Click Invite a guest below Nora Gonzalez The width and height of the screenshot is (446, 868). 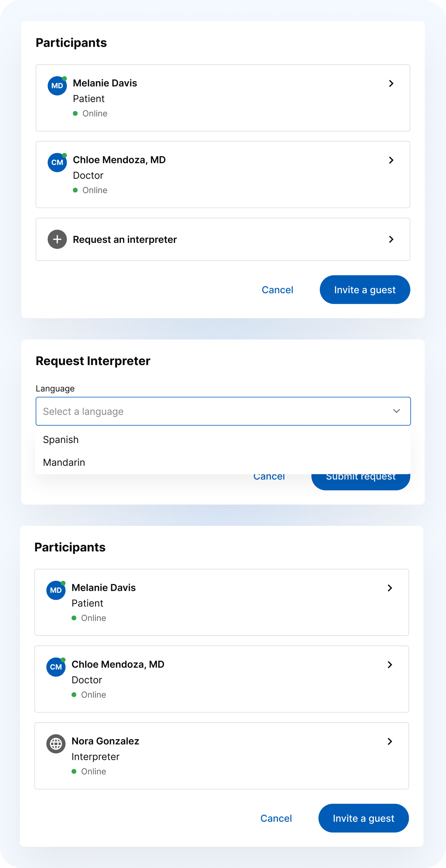[x=363, y=818]
